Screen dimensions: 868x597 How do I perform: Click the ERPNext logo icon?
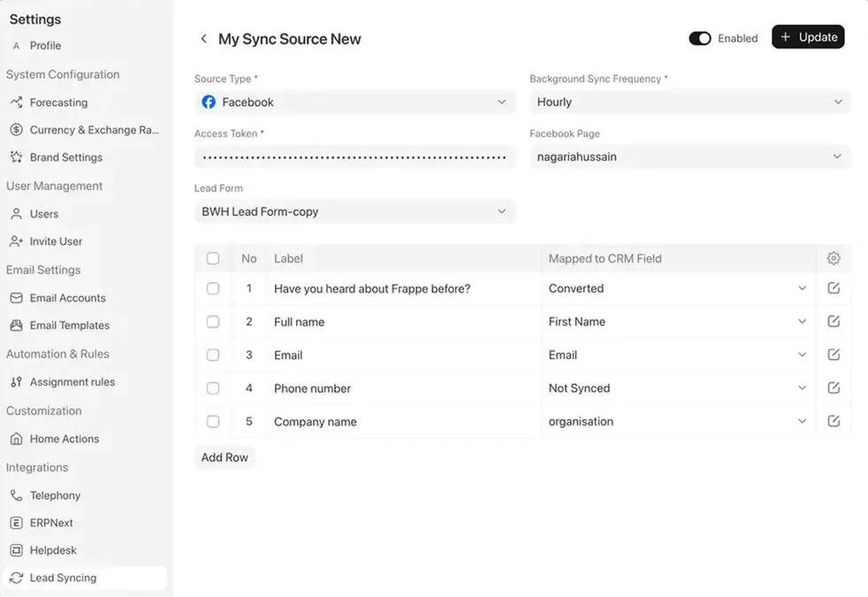click(16, 523)
